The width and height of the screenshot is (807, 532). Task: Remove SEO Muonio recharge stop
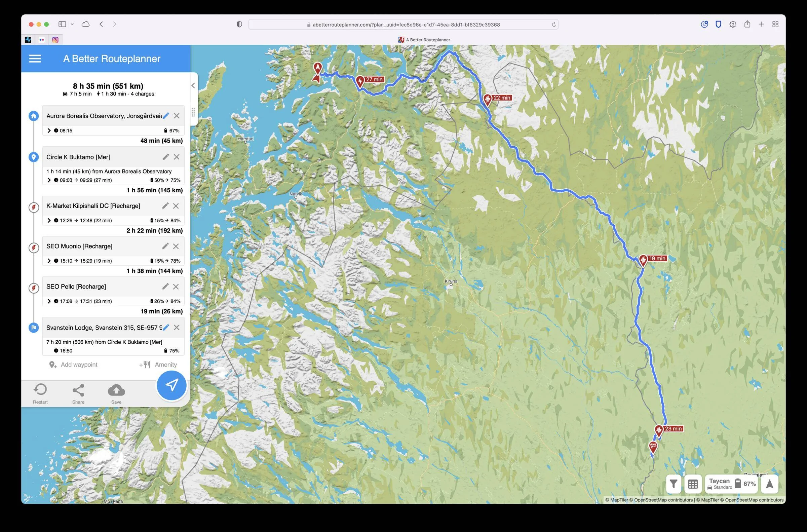tap(176, 246)
